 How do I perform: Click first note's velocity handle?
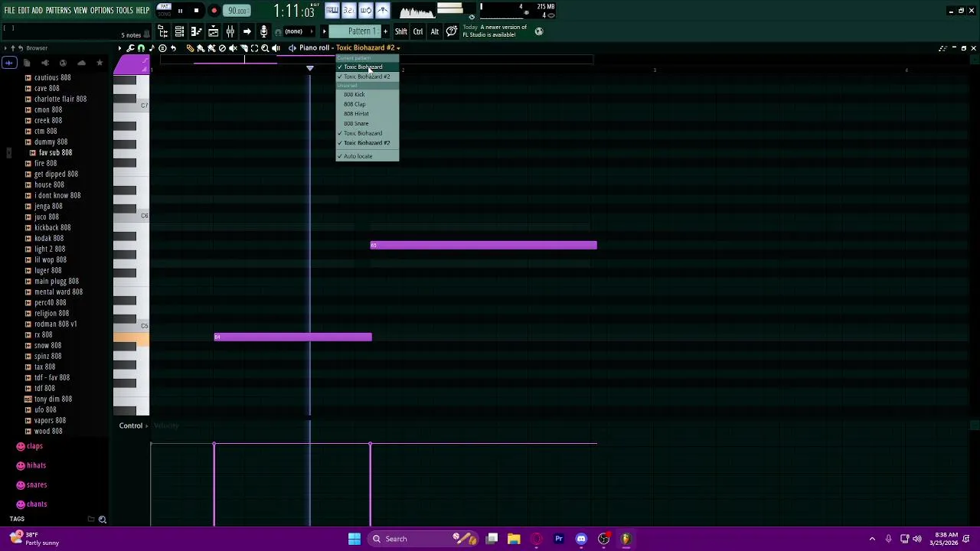(x=214, y=444)
